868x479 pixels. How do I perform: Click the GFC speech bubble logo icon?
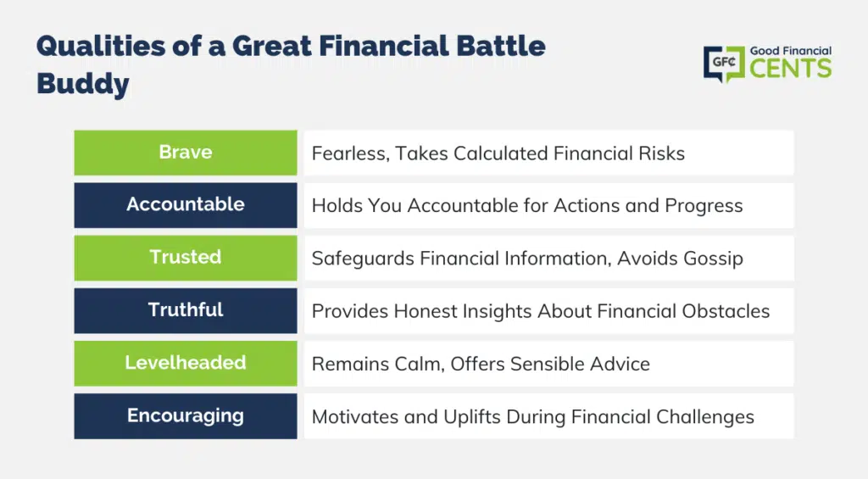click(724, 64)
